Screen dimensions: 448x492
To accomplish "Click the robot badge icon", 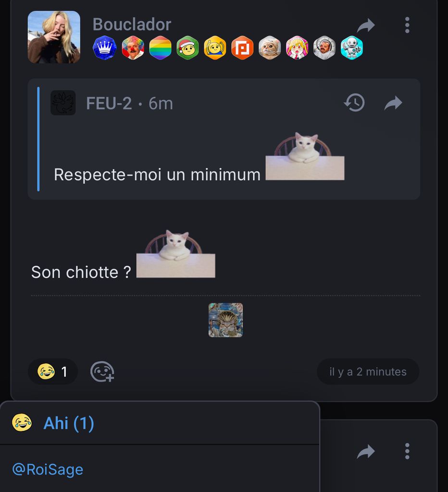I will click(x=352, y=48).
